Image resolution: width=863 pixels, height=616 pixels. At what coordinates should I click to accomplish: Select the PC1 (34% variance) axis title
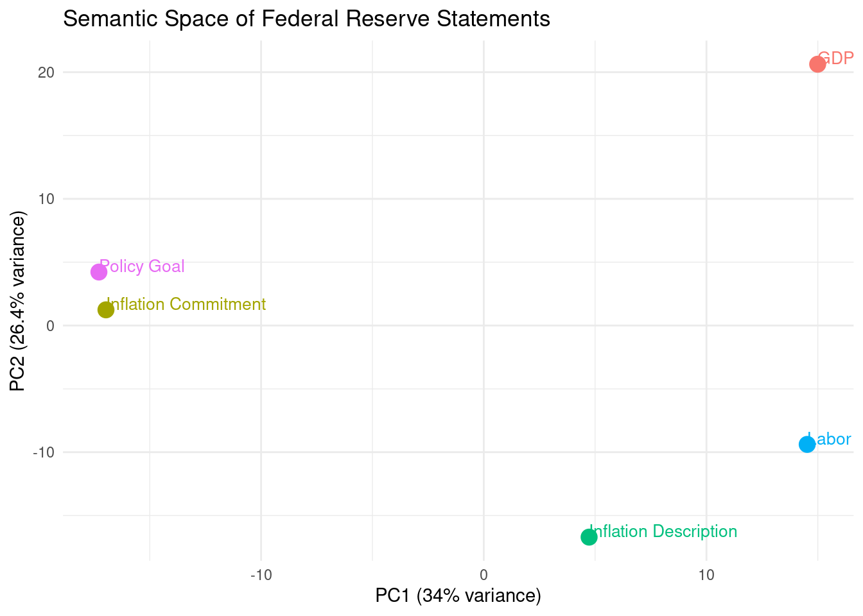tap(458, 595)
